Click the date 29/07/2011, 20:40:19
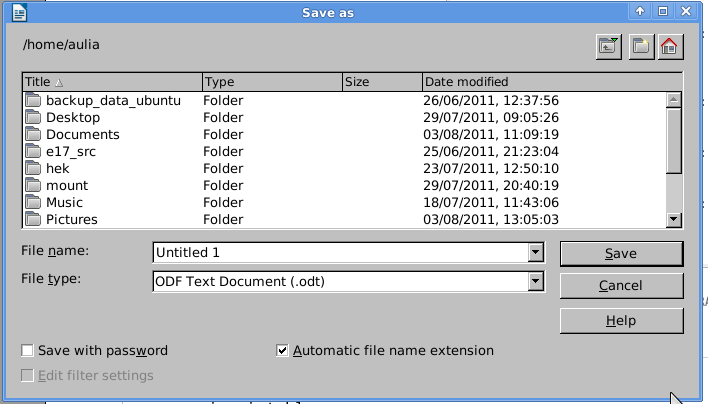The width and height of the screenshot is (708, 404). click(491, 186)
